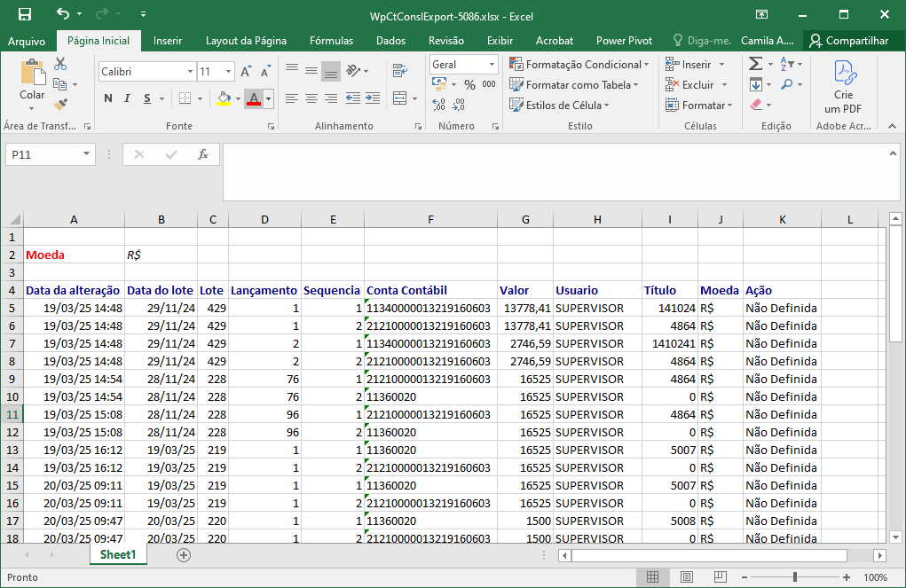The height and width of the screenshot is (588, 906).
Task: Open Find and Select magnifier
Action: tap(786, 84)
